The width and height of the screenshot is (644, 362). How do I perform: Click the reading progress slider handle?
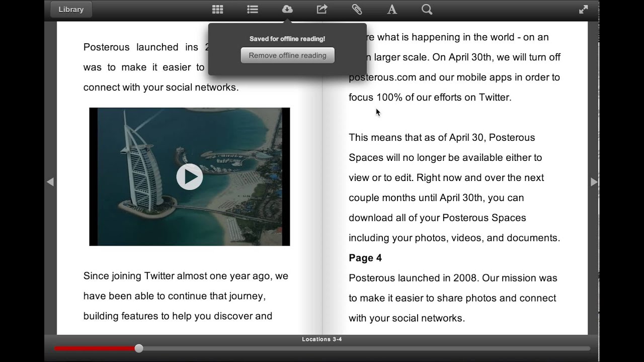tap(139, 348)
